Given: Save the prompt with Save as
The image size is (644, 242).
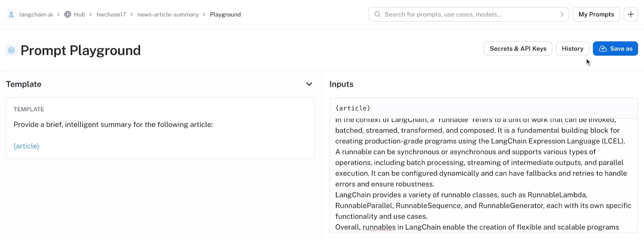Looking at the screenshot, I should (x=615, y=48).
